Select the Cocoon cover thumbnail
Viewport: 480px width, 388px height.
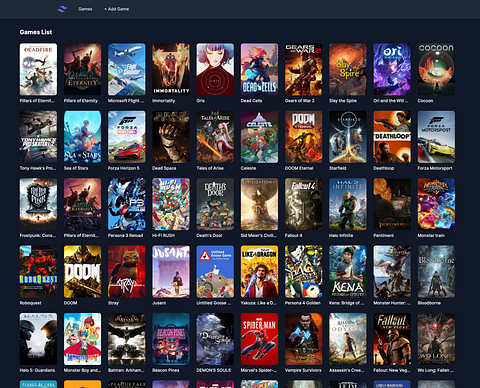[x=436, y=69]
